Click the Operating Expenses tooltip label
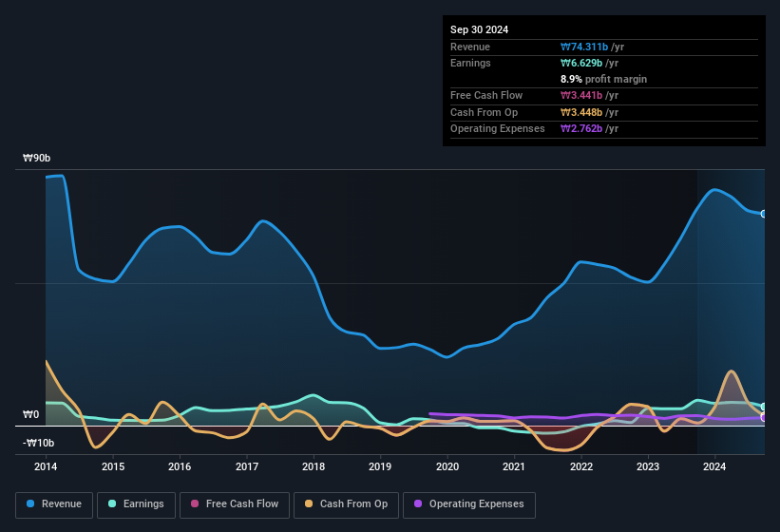The height and width of the screenshot is (532, 780). 497,128
